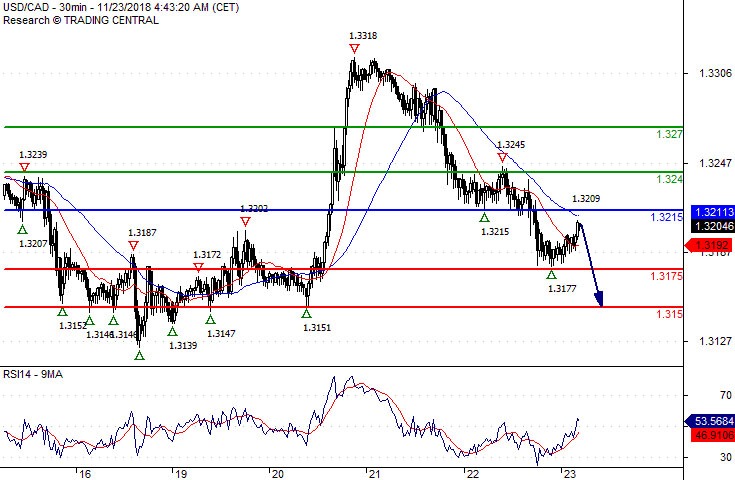Click the green triangle above black 1.3215 label
This screenshot has height=480, width=735.
click(x=484, y=218)
